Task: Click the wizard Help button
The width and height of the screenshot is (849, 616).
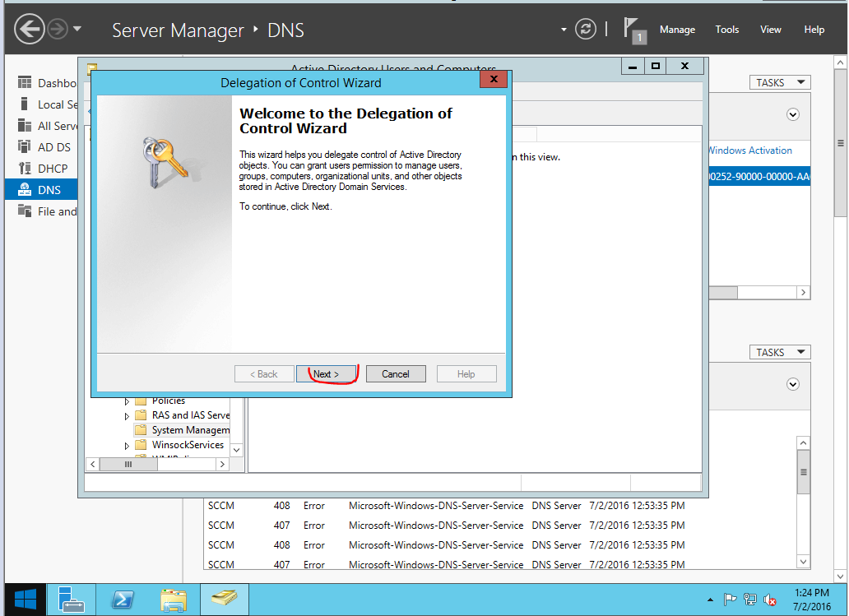Action: coord(466,374)
